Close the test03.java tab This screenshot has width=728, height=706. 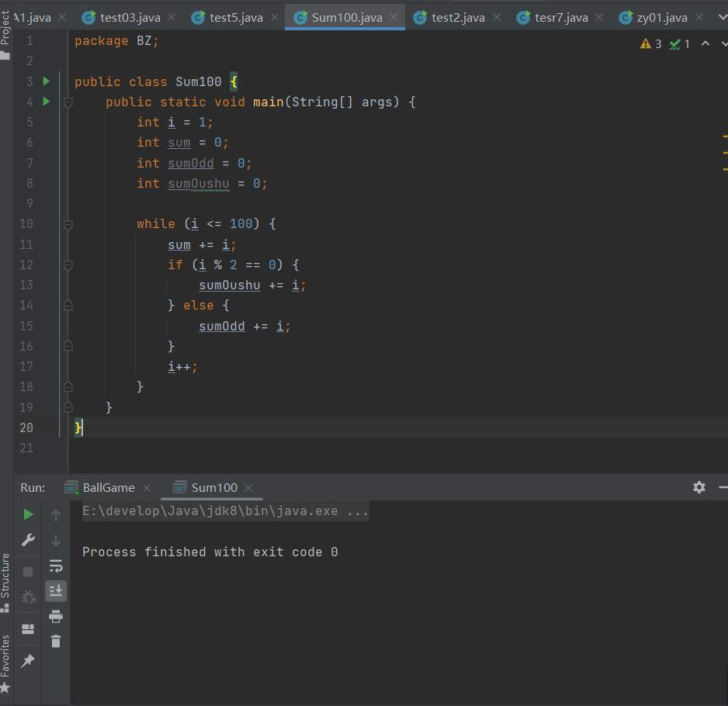pyautogui.click(x=172, y=17)
